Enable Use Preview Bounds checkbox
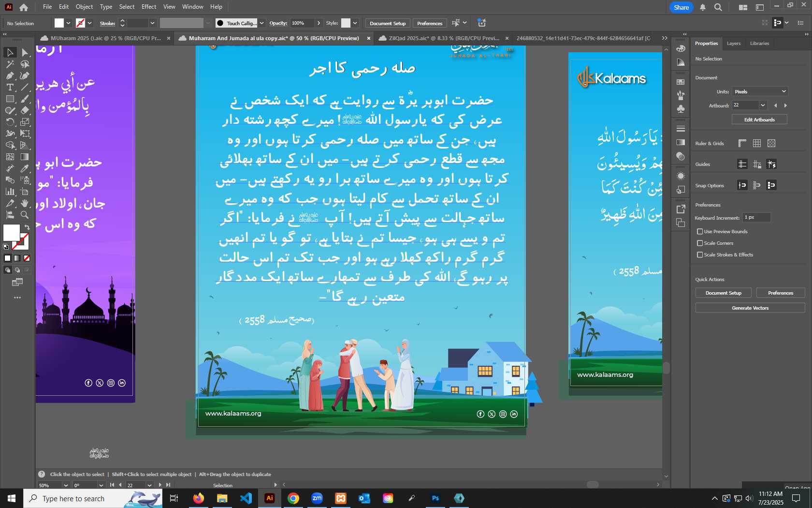This screenshot has width=812, height=508. pyautogui.click(x=700, y=232)
